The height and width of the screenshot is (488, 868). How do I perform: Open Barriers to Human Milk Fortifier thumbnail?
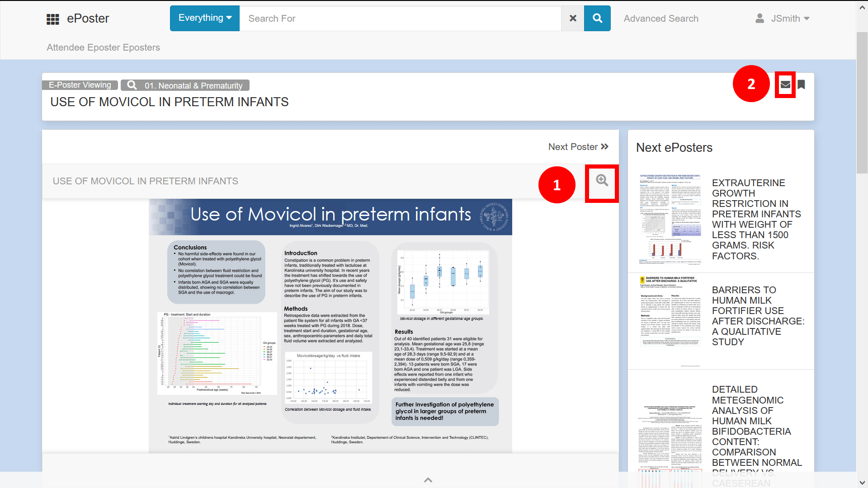[x=670, y=321]
